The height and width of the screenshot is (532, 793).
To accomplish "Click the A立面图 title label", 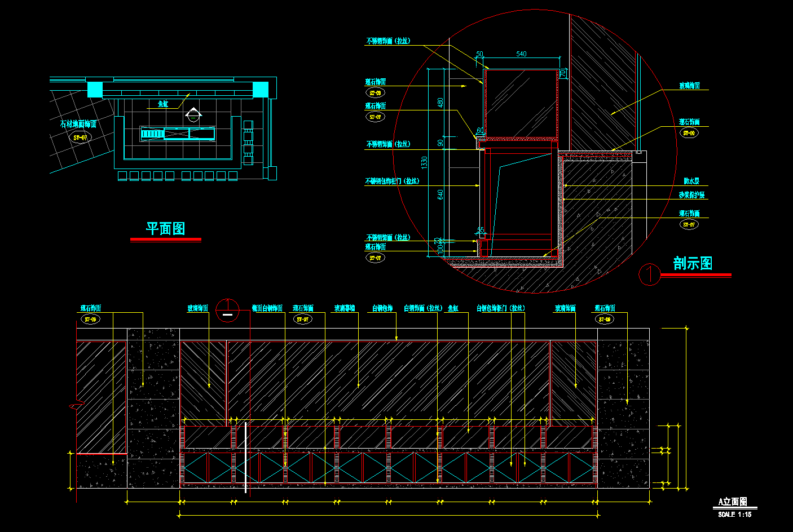I will point(732,502).
